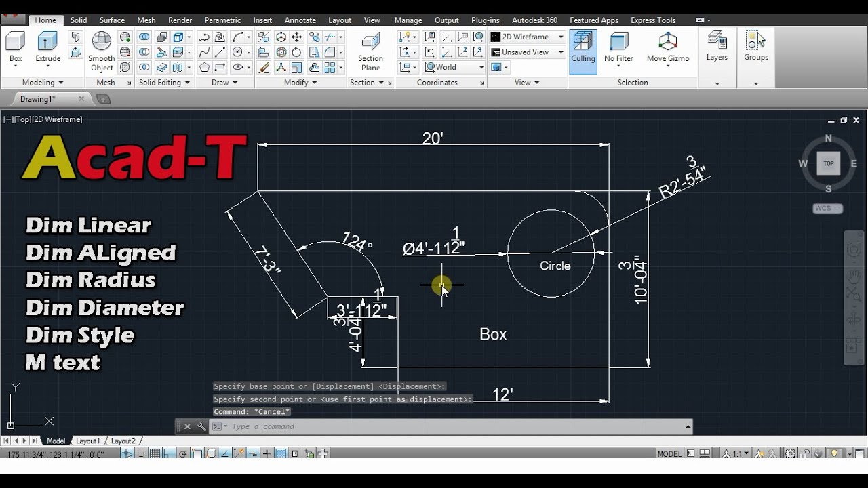
Task: Expand the Modify panel
Action: 300,83
